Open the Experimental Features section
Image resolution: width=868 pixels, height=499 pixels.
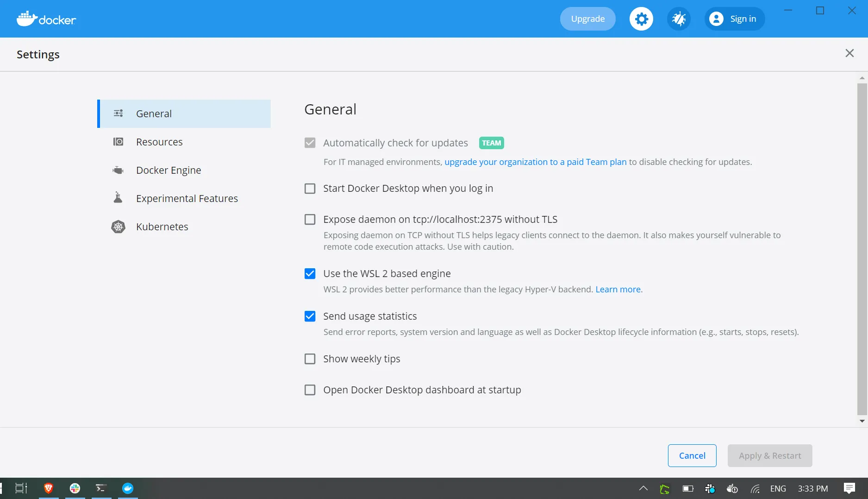point(184,198)
